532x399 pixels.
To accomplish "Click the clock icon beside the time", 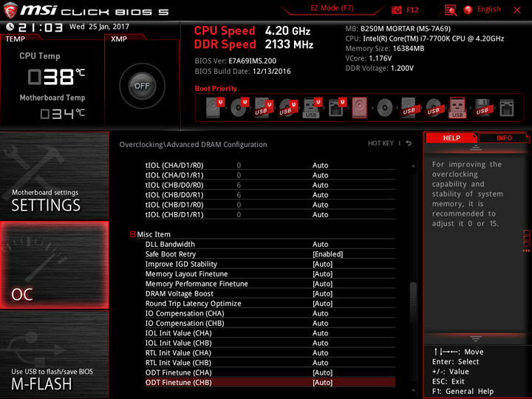I will click(x=10, y=27).
